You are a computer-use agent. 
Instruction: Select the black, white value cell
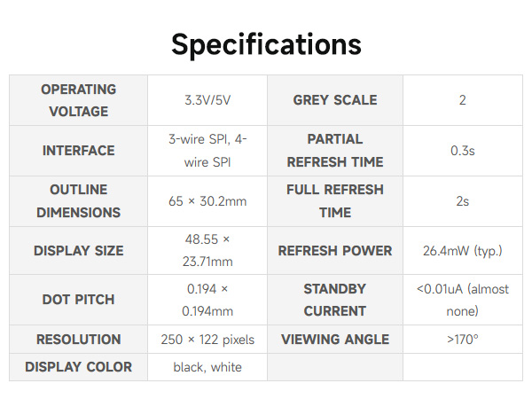pyautogui.click(x=207, y=367)
